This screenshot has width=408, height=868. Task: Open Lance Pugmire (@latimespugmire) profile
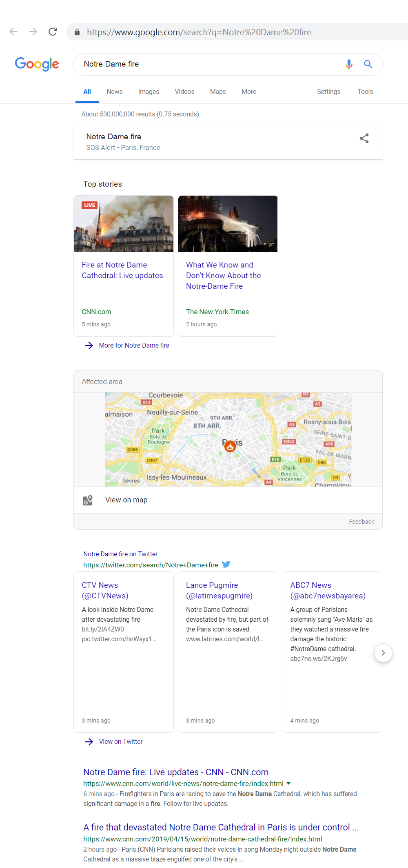[x=219, y=591]
